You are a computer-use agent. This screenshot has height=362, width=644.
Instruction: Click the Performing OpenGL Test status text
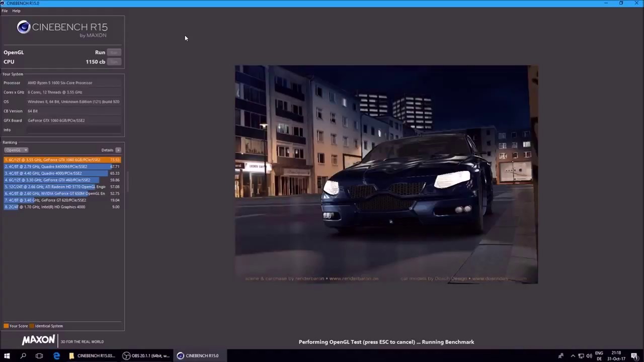386,342
